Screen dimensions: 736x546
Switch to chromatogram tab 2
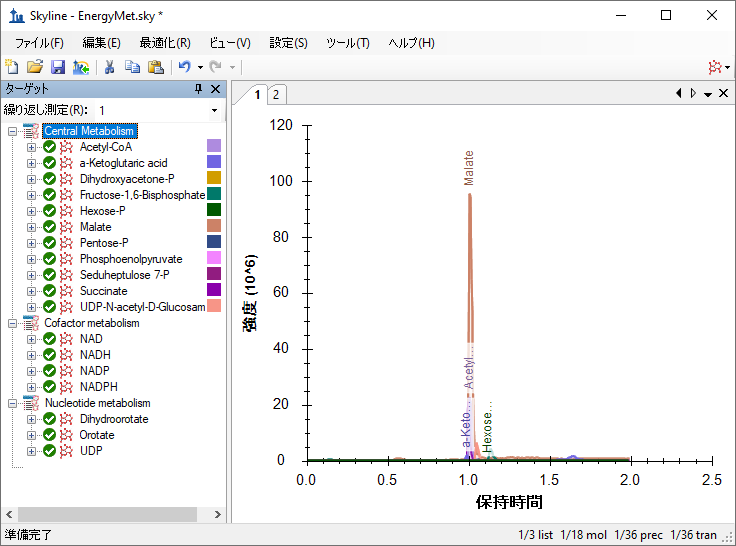pyautogui.click(x=276, y=95)
